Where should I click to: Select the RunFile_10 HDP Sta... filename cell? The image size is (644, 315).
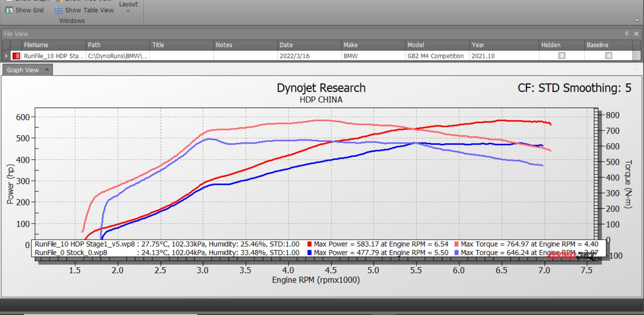click(x=54, y=56)
